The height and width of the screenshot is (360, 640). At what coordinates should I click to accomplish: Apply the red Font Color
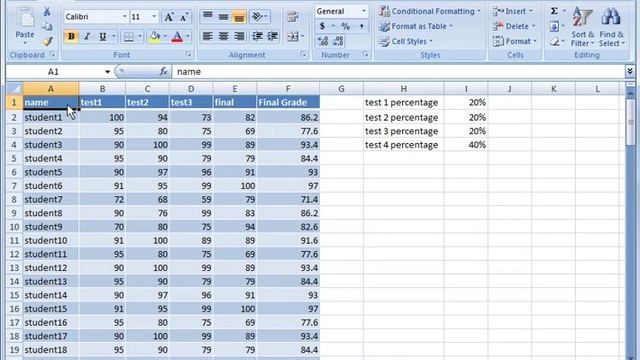177,37
